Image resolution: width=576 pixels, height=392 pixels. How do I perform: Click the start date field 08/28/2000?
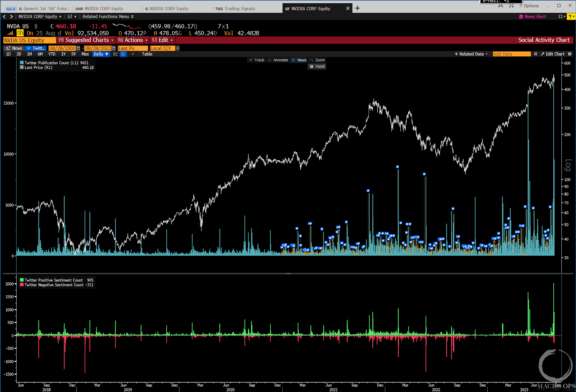point(62,48)
